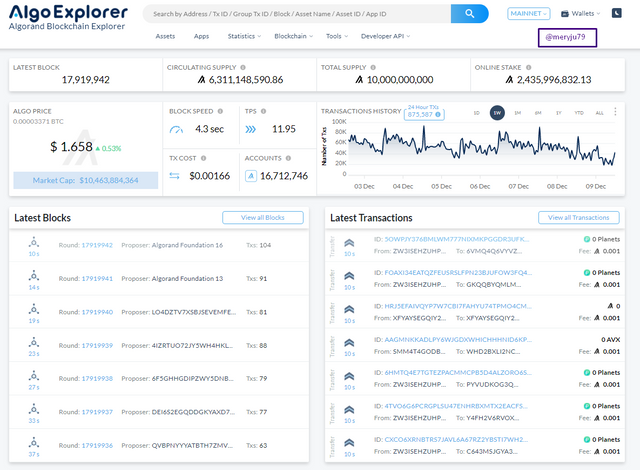Viewport: 640px width, 470px height.
Task: Click the TX cost swap-arrows icon
Action: [174, 176]
